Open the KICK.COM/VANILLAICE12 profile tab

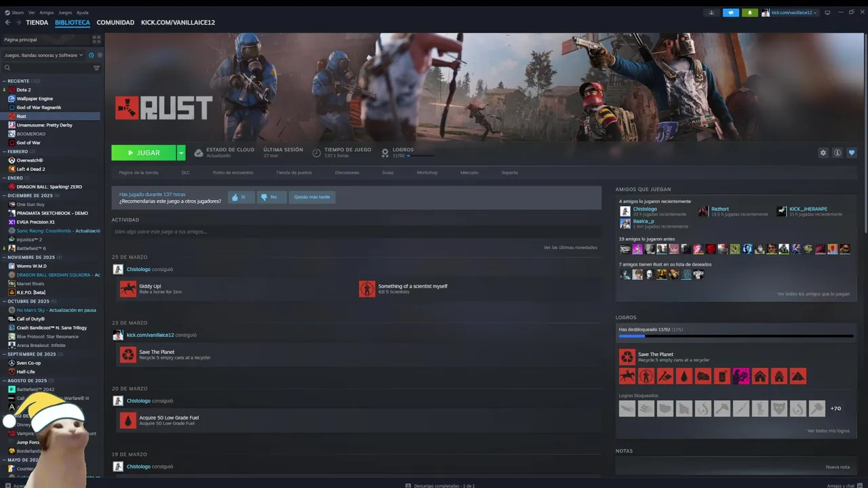coord(178,22)
